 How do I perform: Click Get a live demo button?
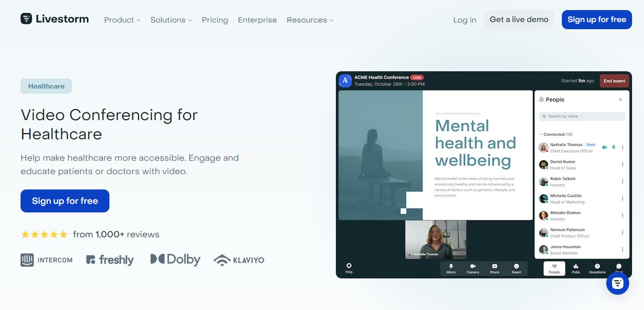coord(519,20)
